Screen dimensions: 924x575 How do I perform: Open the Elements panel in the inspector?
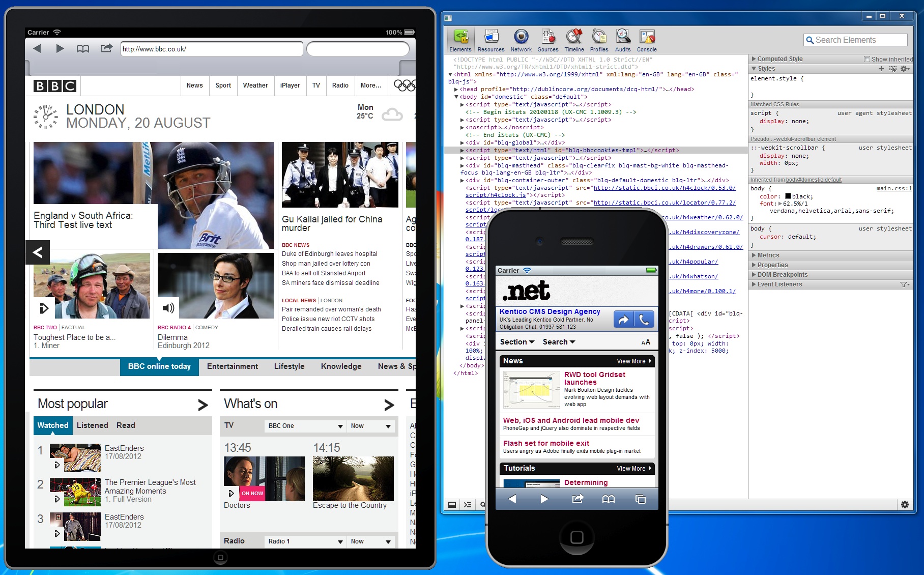(x=460, y=41)
